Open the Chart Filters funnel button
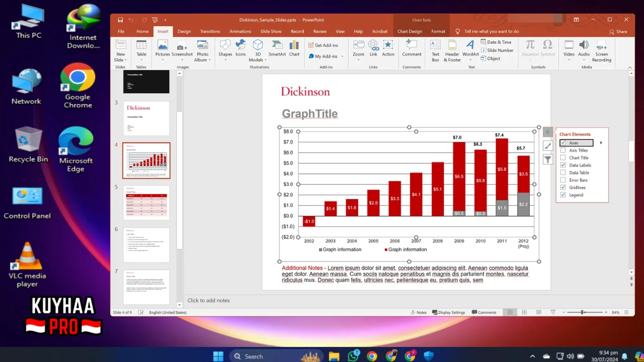The width and height of the screenshot is (644, 362). pyautogui.click(x=548, y=159)
